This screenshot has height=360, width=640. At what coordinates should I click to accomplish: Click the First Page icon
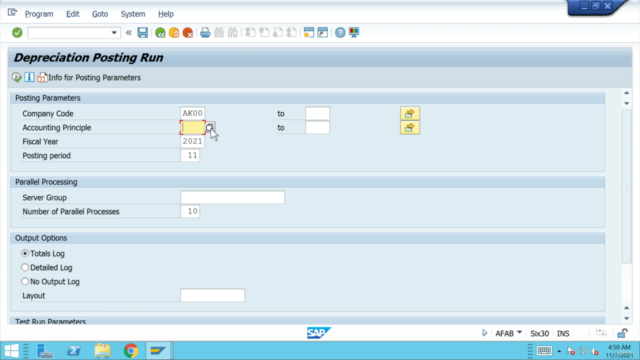250,33
